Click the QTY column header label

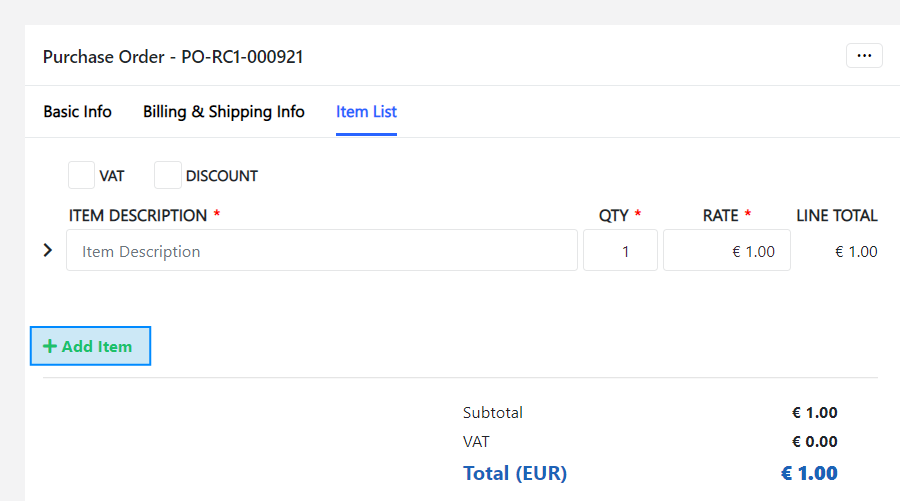(614, 216)
